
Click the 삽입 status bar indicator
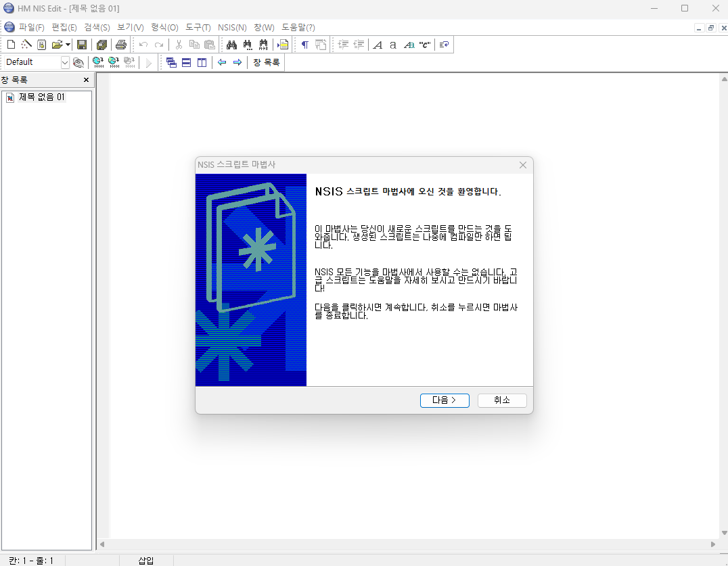(146, 561)
